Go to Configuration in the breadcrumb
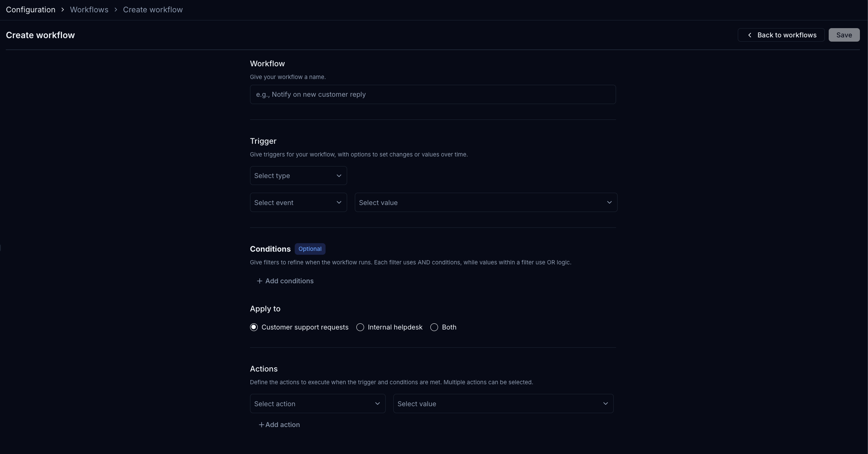 30,10
